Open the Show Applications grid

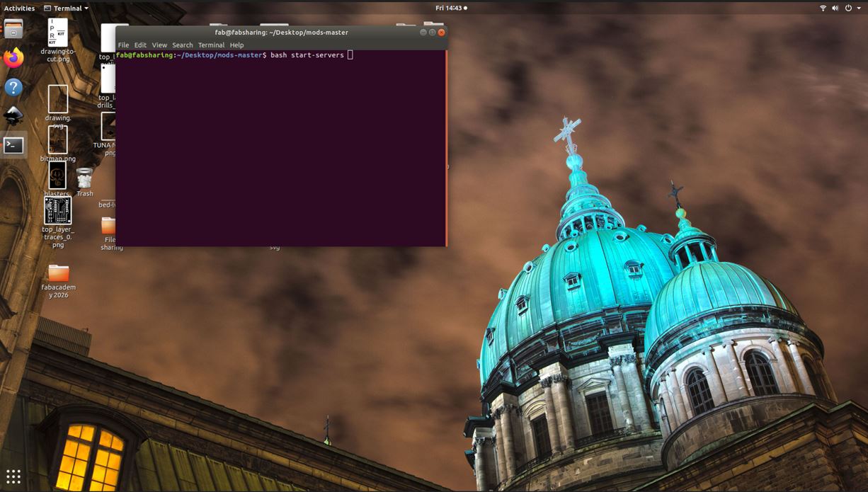point(13,476)
